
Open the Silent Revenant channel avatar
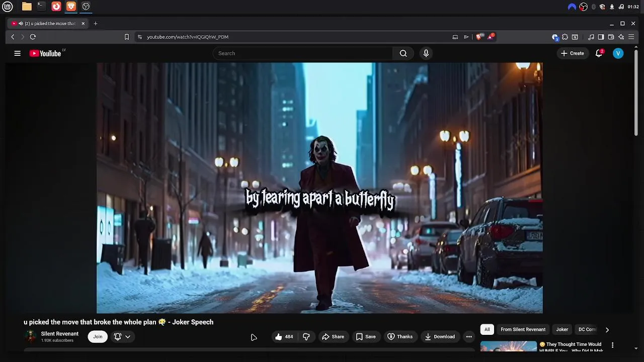click(x=31, y=337)
